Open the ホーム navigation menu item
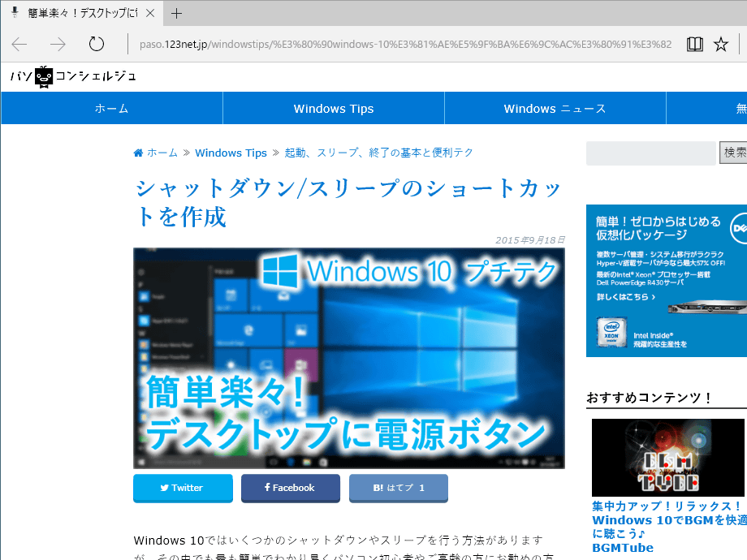This screenshot has width=747, height=560. pyautogui.click(x=112, y=108)
